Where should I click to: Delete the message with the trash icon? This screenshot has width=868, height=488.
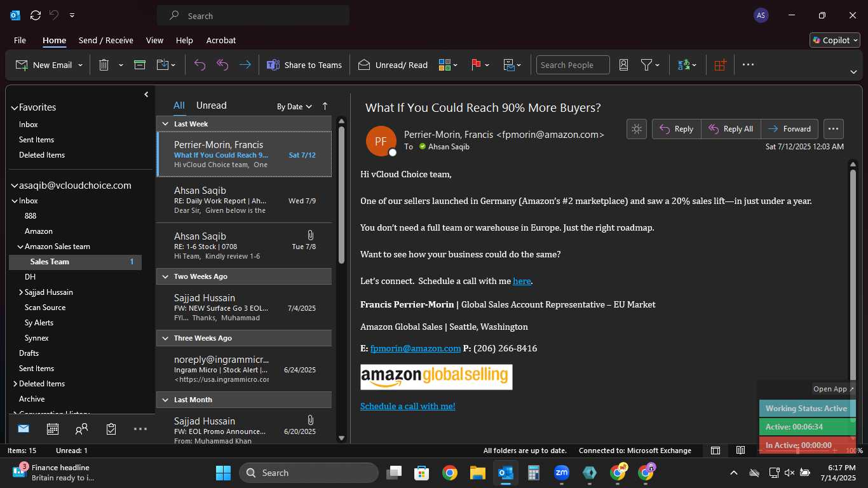point(104,65)
